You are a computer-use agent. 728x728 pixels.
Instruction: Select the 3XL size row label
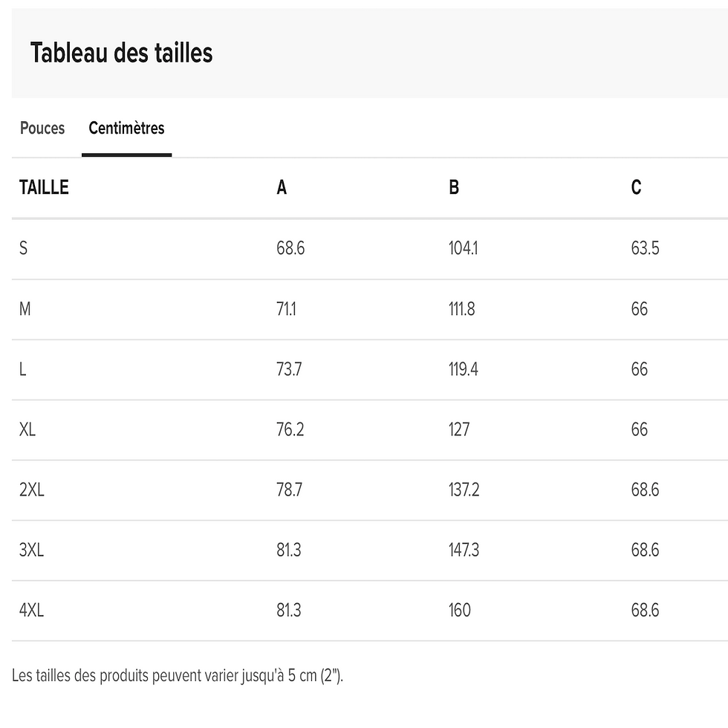[32, 550]
